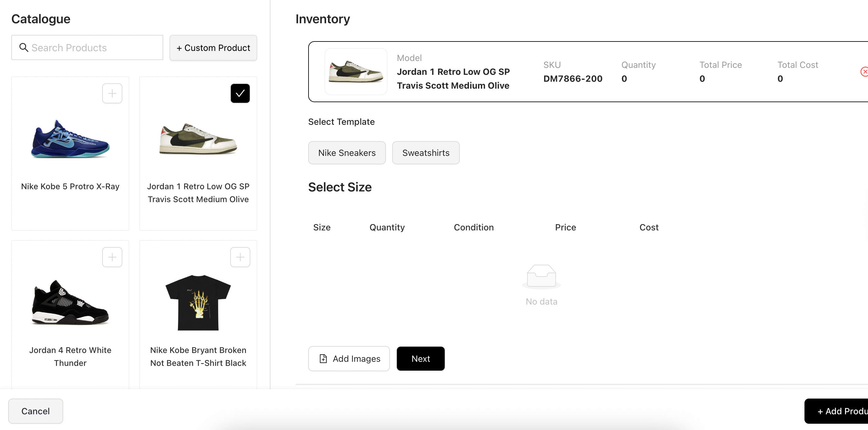Click the Cancel button
Image resolution: width=868 pixels, height=430 pixels.
pyautogui.click(x=35, y=411)
